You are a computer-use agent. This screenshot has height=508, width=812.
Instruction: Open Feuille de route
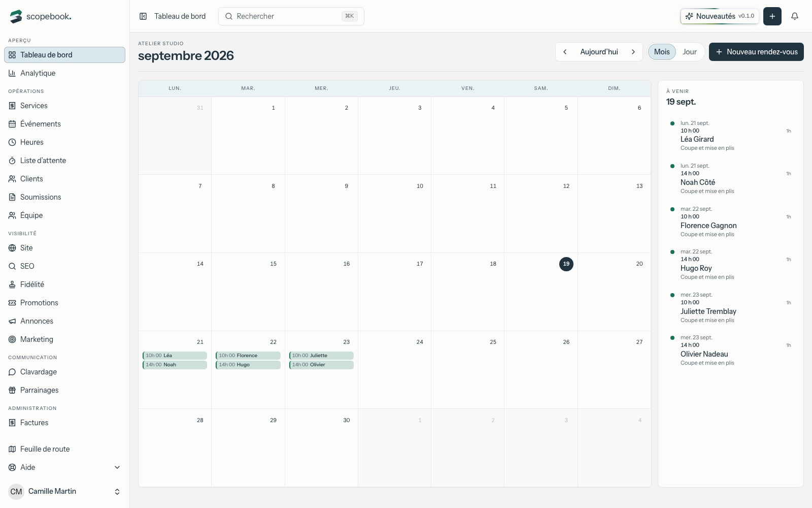point(64,449)
